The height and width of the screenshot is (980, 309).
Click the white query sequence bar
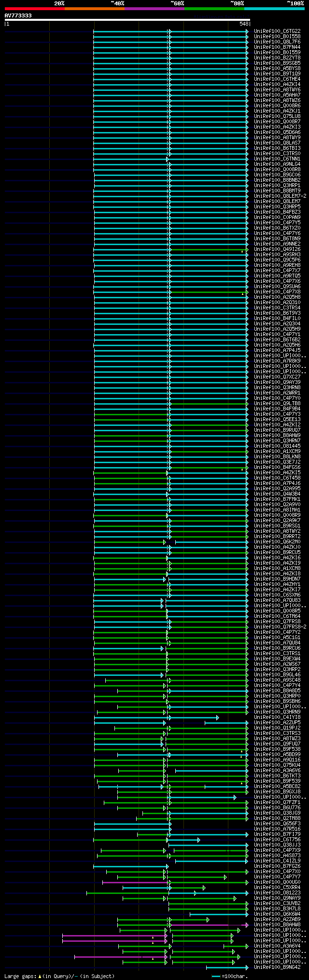tap(127, 20)
